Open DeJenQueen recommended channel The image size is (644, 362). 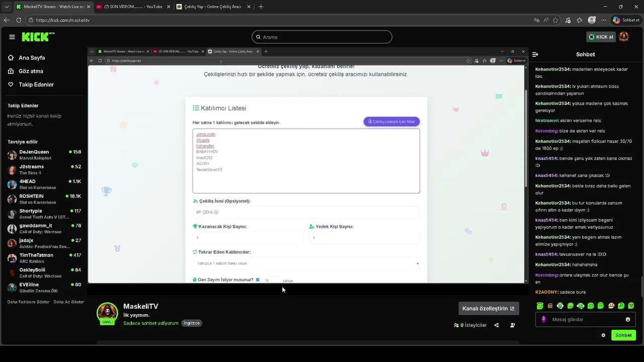tap(44, 155)
